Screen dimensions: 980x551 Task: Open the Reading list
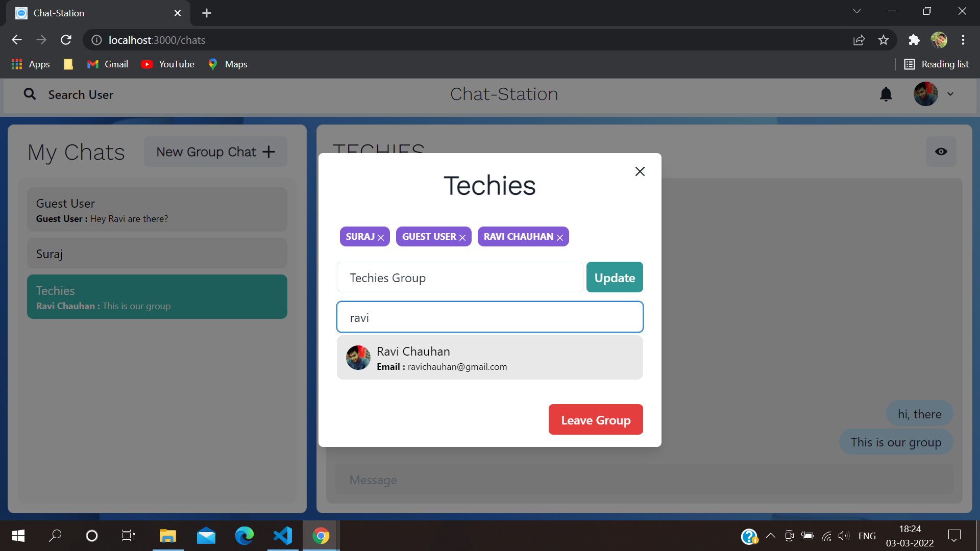[x=937, y=64]
